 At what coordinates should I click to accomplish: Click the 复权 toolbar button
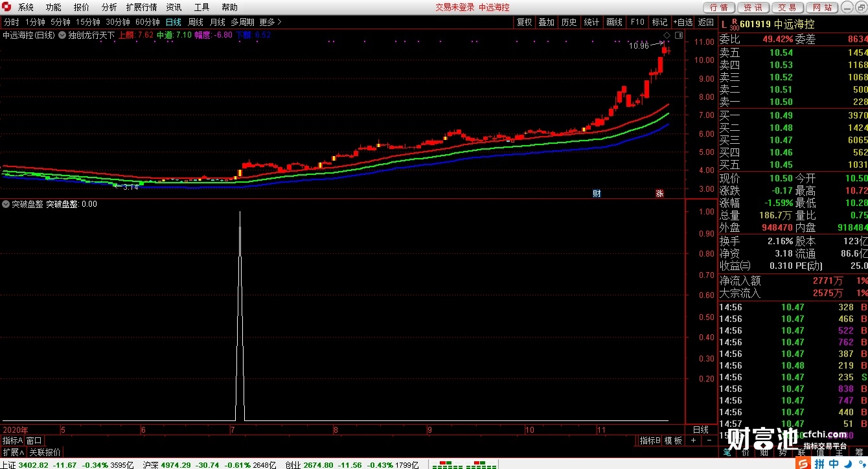point(524,22)
